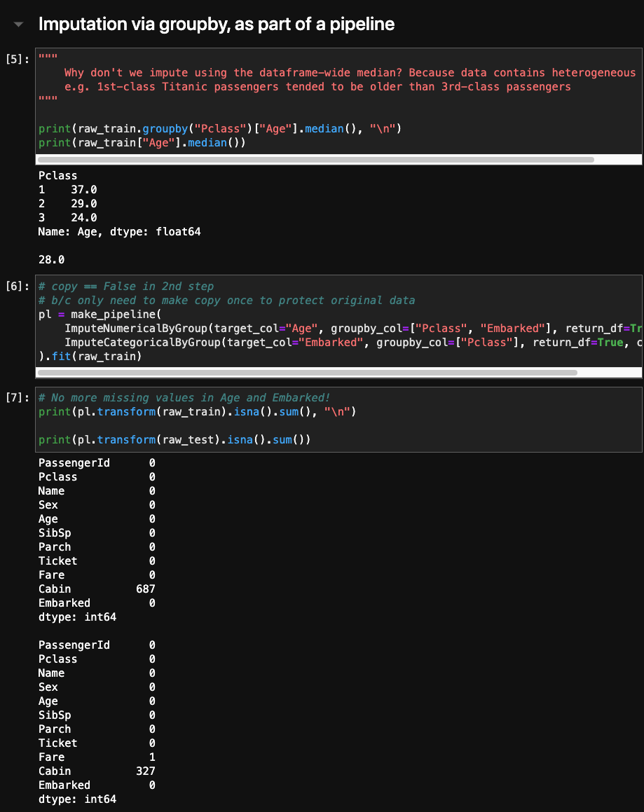Click the 'print(raw_train["Age"].median())' line
This screenshot has width=644, height=812.
click(x=142, y=142)
